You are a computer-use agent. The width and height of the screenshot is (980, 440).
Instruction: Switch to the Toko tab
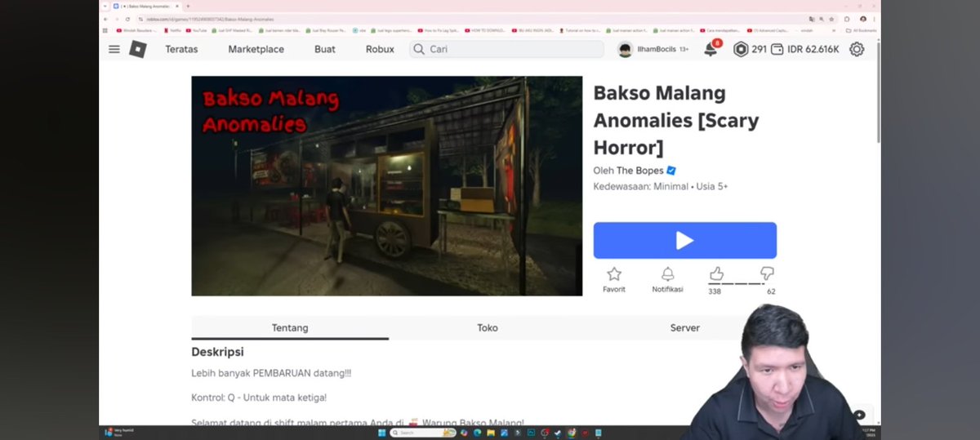(x=488, y=327)
